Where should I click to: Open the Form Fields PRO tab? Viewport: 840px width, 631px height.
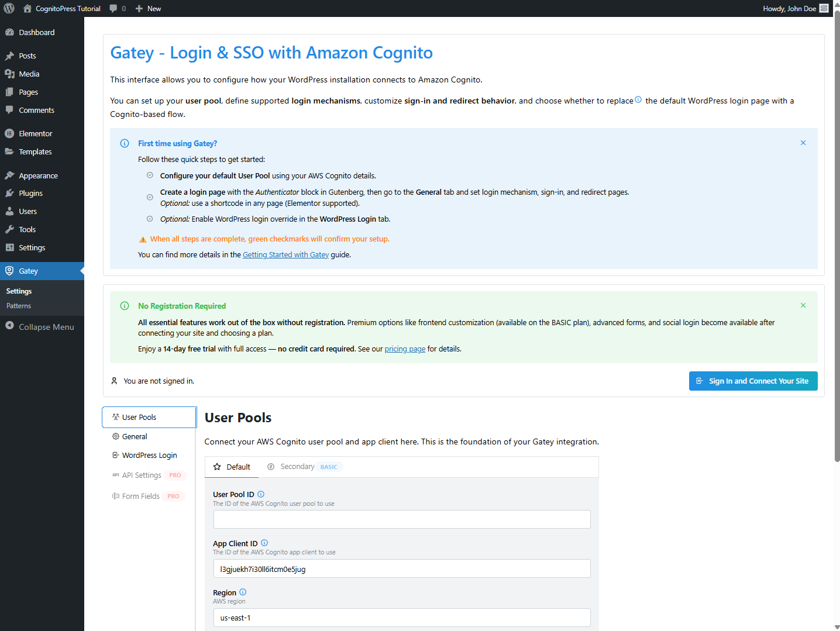(x=149, y=496)
